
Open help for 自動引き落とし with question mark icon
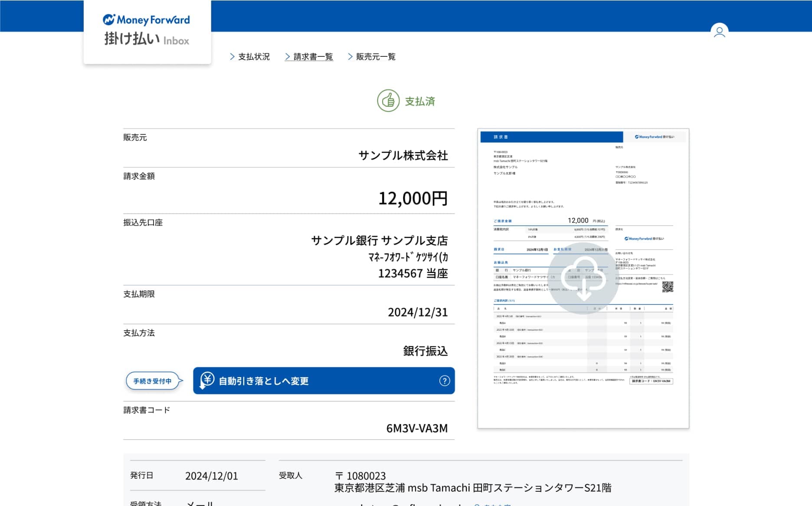pos(444,381)
